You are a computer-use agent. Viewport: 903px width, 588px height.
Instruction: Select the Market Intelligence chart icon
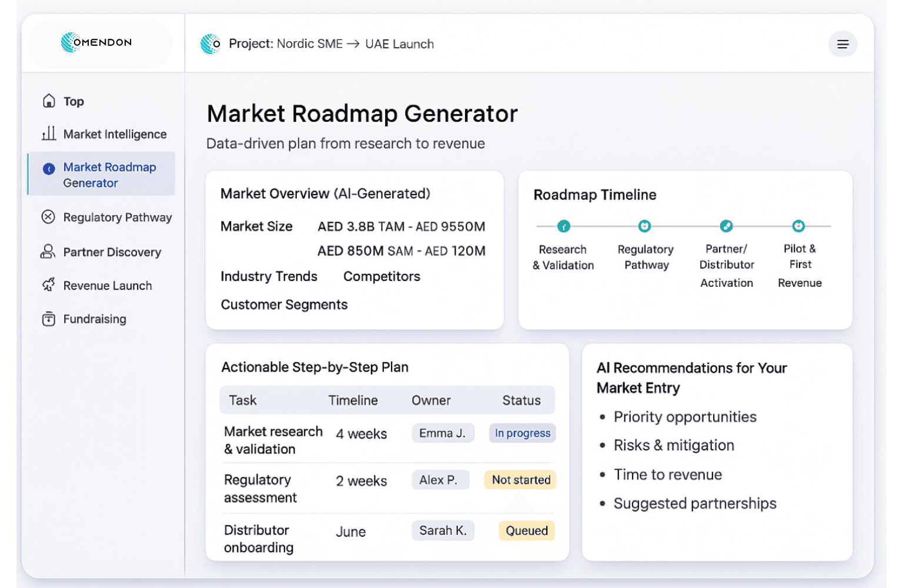(x=49, y=134)
